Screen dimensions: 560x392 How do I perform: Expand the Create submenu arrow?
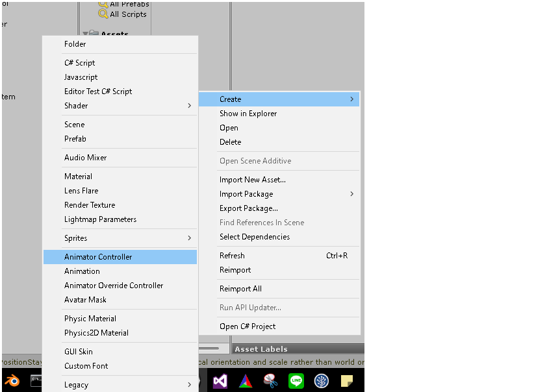coord(351,99)
